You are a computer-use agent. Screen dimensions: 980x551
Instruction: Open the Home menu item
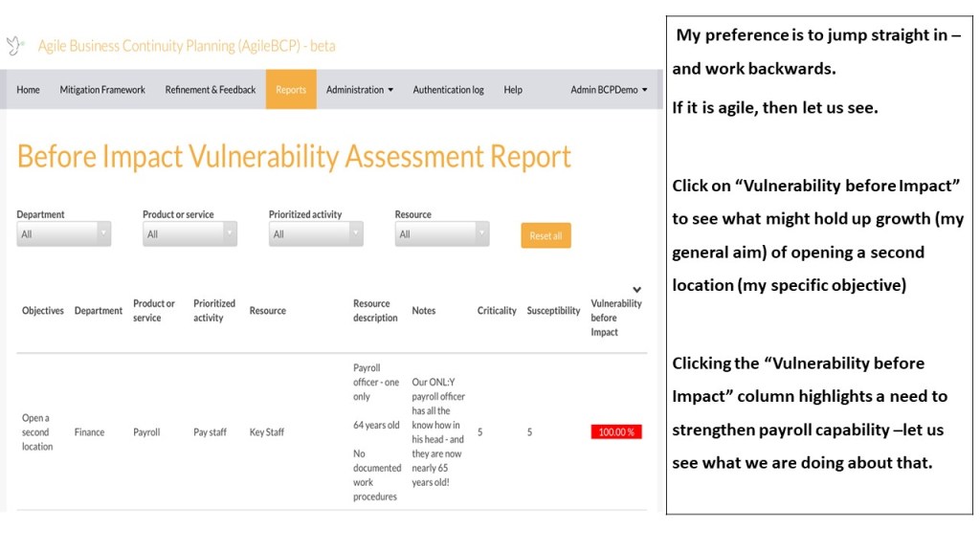point(29,90)
